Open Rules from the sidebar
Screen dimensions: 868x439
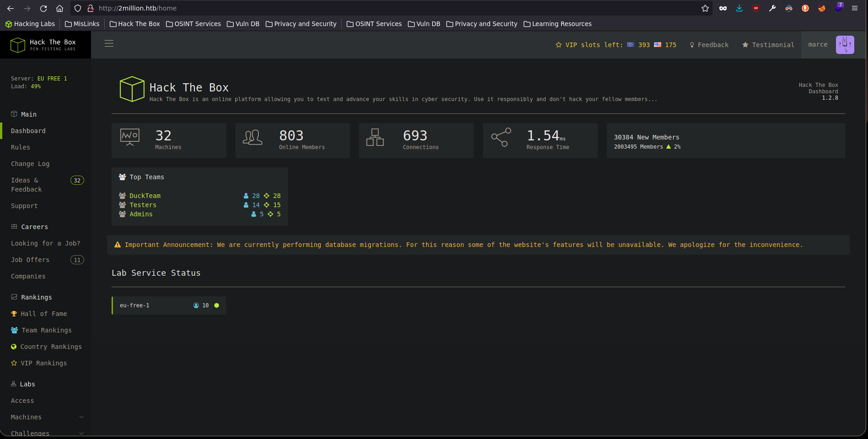21,147
